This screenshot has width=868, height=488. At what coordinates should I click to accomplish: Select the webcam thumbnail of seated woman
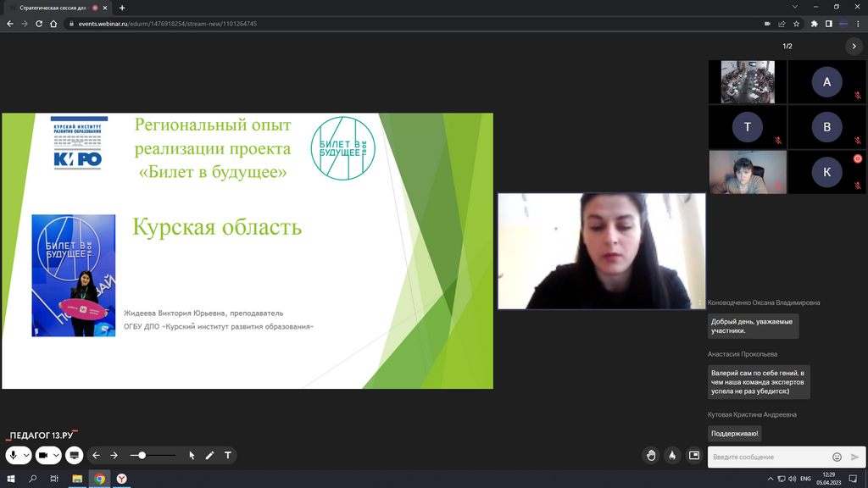tap(748, 172)
